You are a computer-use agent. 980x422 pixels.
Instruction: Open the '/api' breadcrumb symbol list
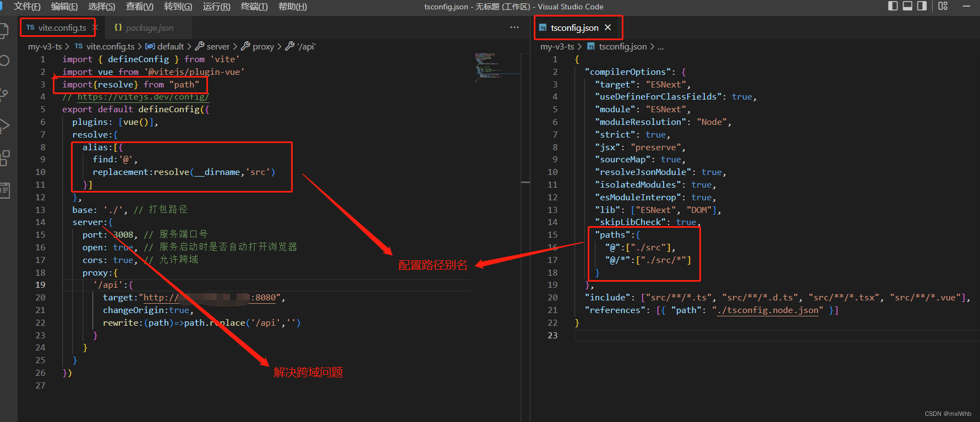[306, 47]
